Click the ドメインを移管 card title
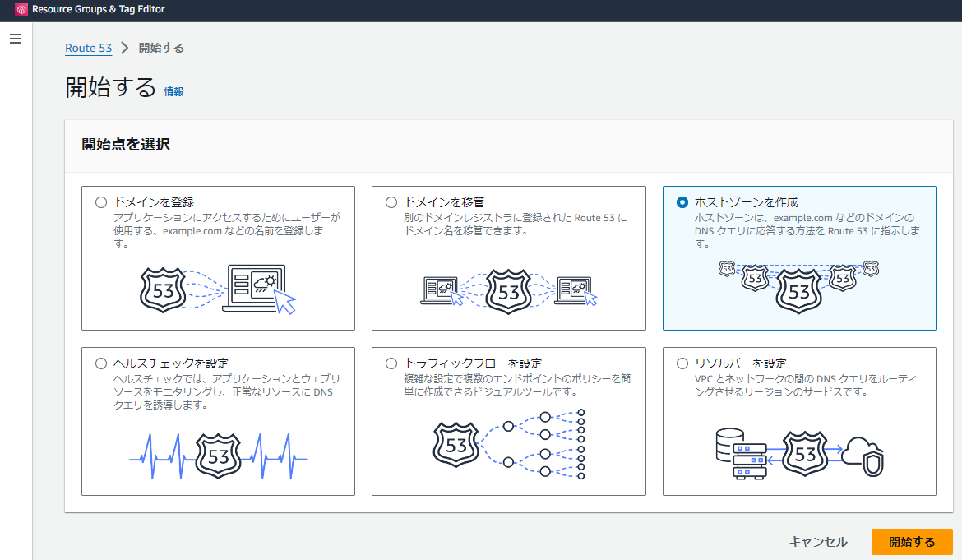 (x=444, y=202)
